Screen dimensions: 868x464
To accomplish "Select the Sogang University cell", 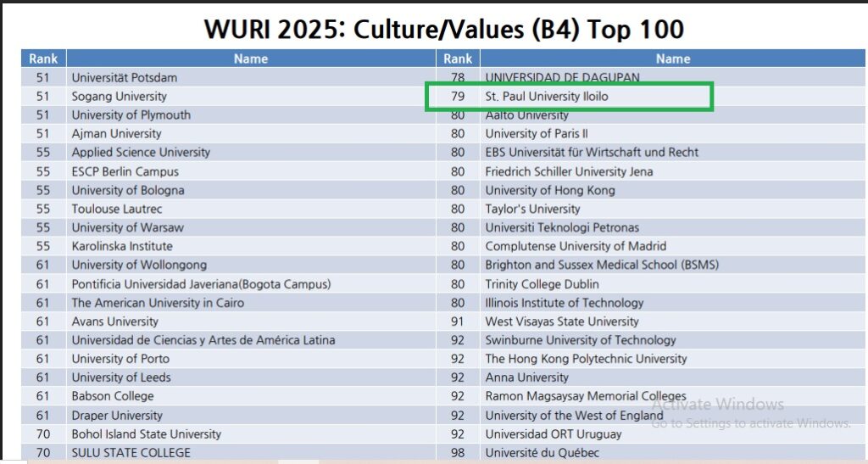I will coord(120,97).
